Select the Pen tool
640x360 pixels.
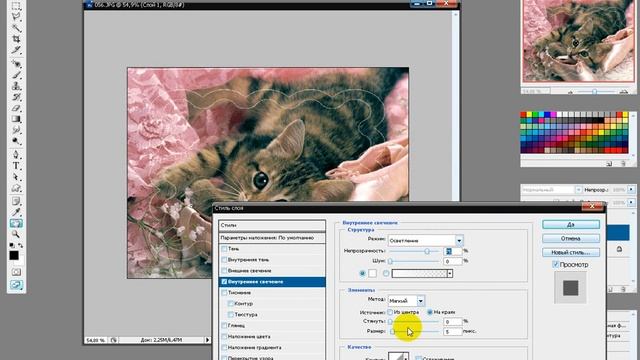point(16,155)
